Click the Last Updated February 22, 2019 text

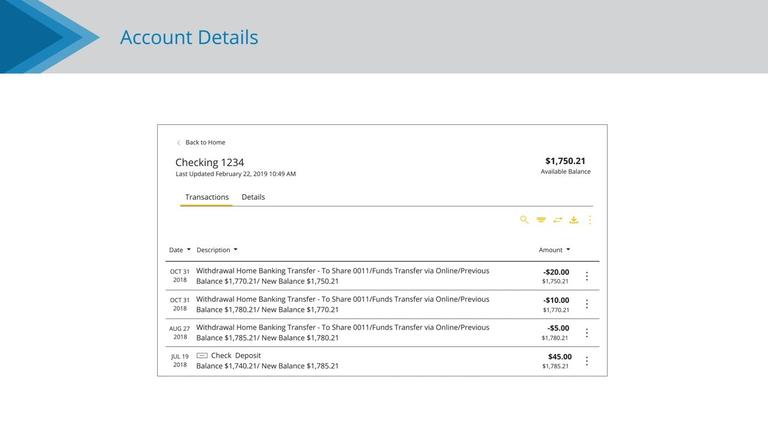tap(236, 174)
